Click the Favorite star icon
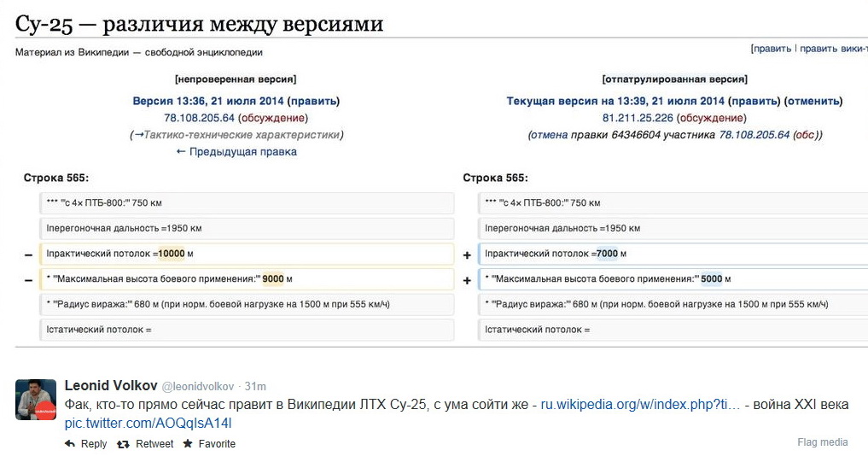Viewport: 868px width, 462px height. pyautogui.click(x=189, y=444)
